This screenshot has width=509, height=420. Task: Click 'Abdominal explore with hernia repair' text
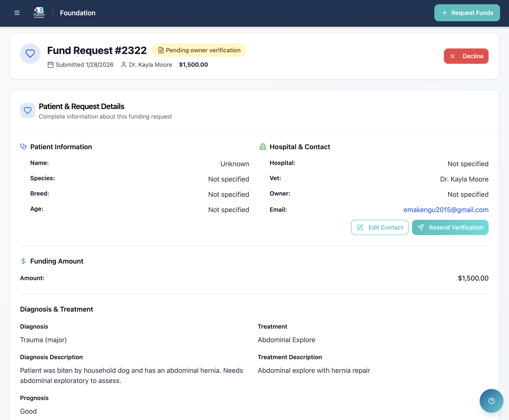314,370
